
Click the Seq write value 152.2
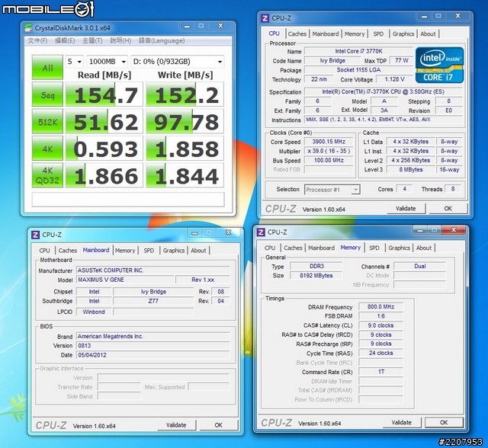click(185, 94)
